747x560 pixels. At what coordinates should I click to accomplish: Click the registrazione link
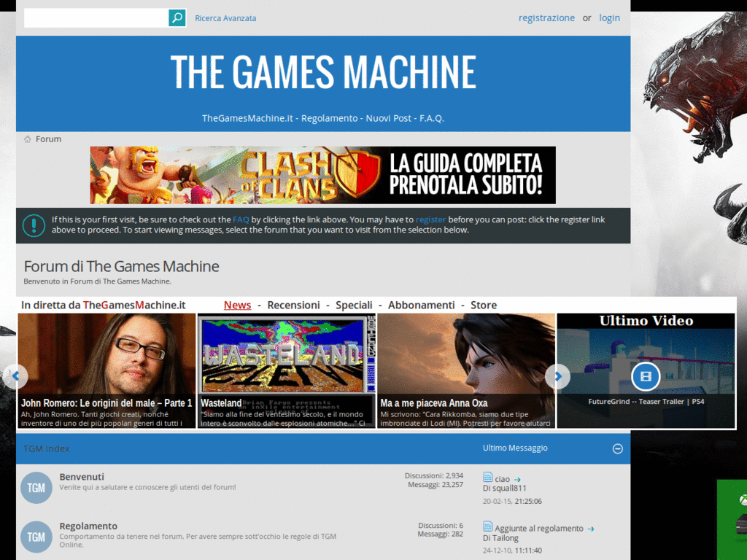(x=546, y=17)
